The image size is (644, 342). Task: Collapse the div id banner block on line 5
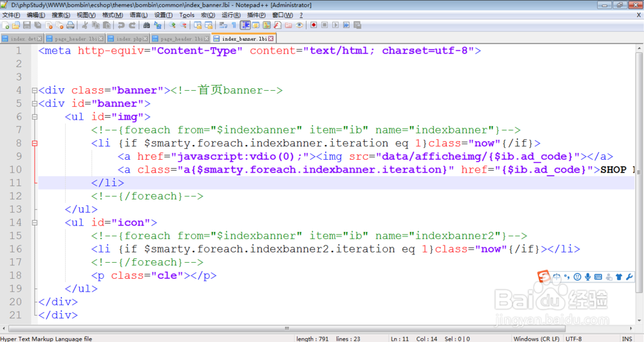click(35, 104)
